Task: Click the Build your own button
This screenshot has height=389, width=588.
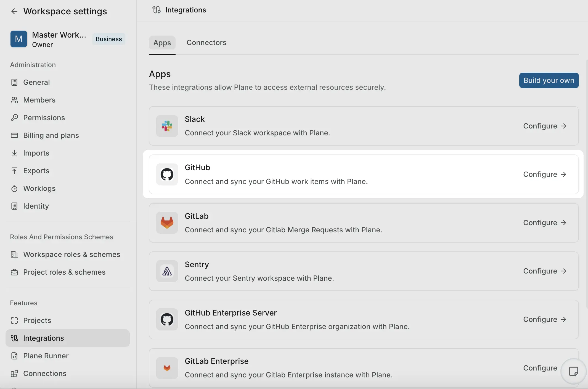Action: coord(549,80)
